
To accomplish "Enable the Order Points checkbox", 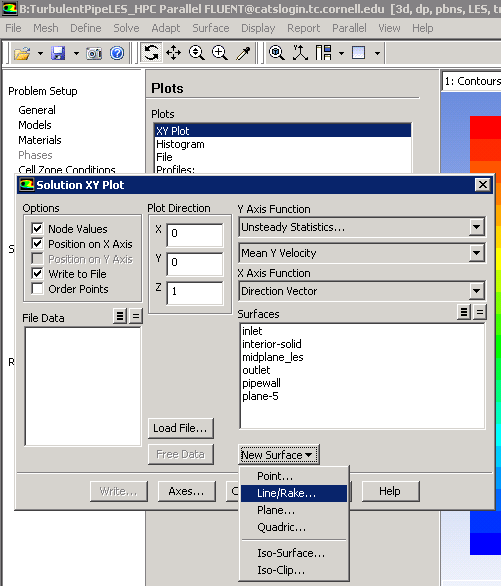I will click(37, 289).
